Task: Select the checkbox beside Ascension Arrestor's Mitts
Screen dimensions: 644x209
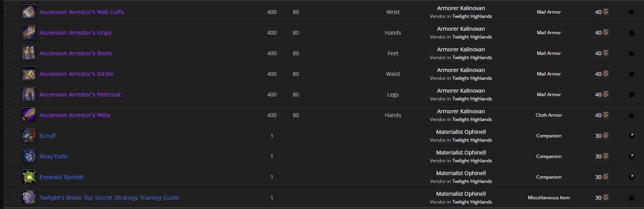Action: pyautogui.click(x=10, y=115)
